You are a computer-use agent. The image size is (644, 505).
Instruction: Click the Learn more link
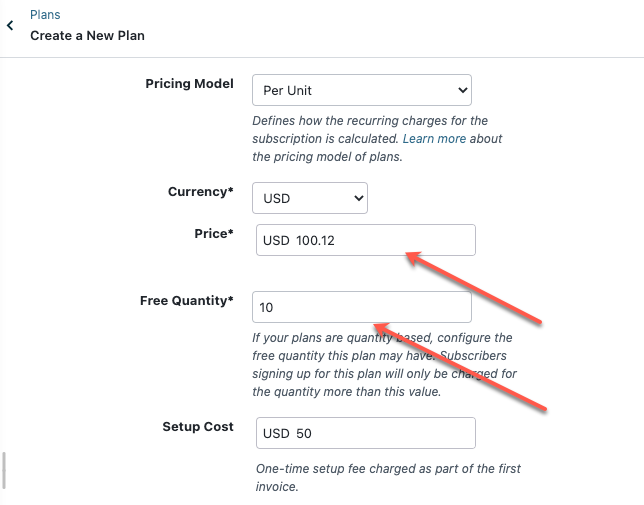click(x=434, y=139)
